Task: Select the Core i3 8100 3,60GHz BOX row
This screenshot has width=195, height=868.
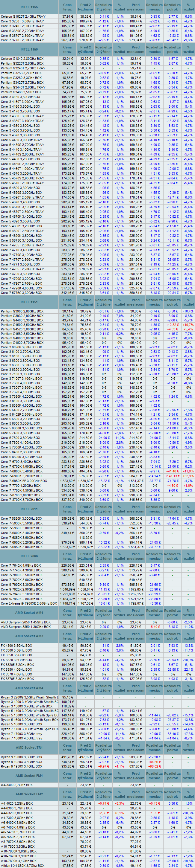Action: click(98, 401)
